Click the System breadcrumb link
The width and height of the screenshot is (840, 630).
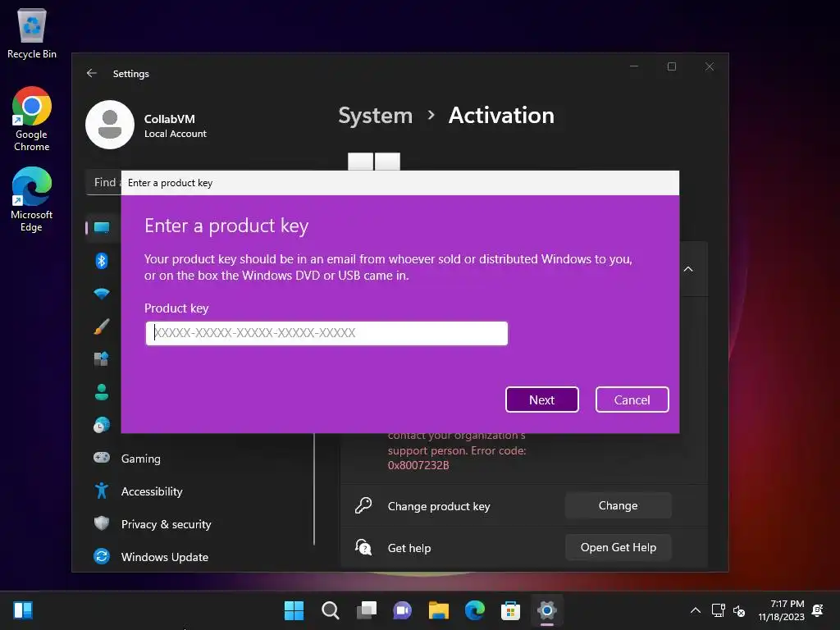click(376, 116)
